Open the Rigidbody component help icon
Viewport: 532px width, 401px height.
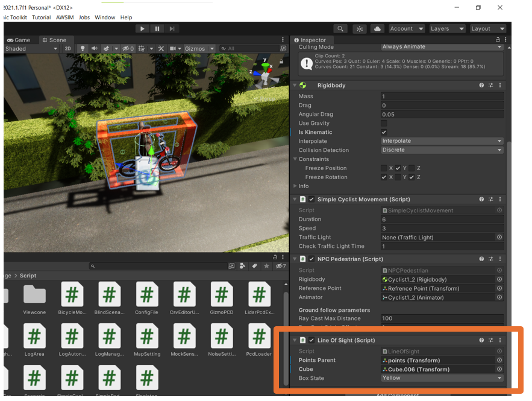pyautogui.click(x=481, y=86)
